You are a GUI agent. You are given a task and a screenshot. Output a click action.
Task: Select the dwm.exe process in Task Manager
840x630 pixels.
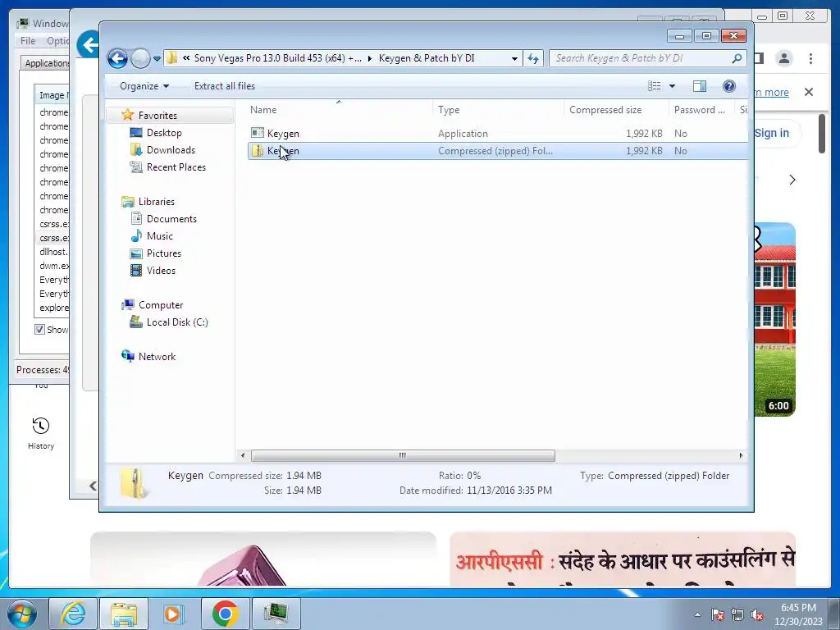point(53,266)
